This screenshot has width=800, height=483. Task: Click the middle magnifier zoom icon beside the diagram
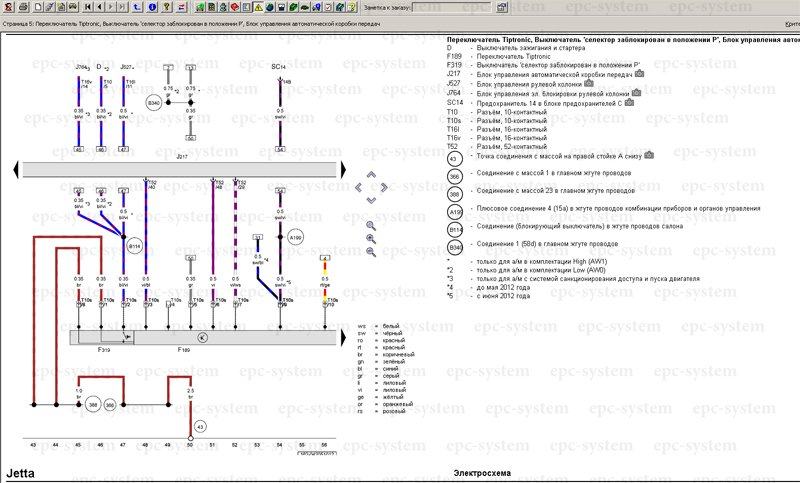(371, 239)
